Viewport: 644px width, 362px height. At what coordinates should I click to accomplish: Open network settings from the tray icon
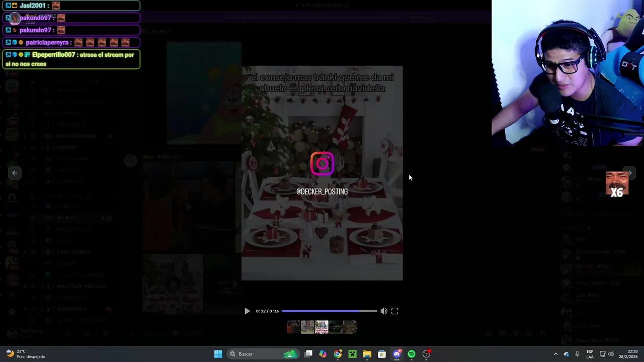click(x=602, y=354)
